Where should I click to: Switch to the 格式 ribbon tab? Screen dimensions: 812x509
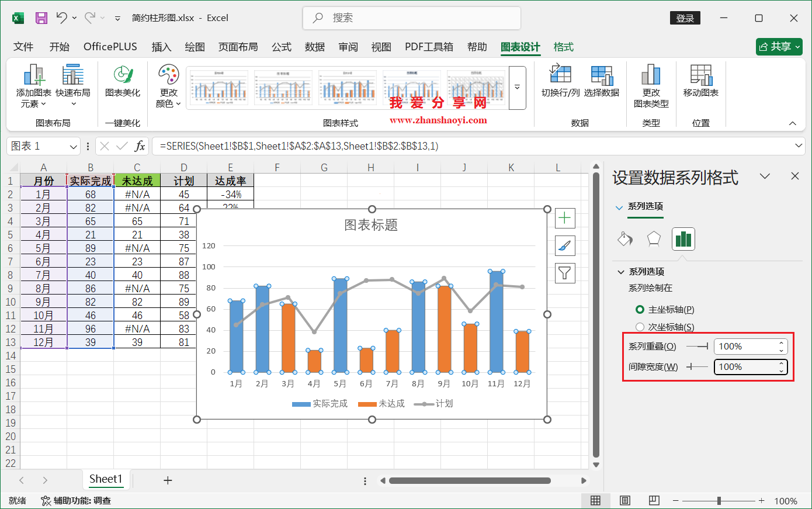563,47
